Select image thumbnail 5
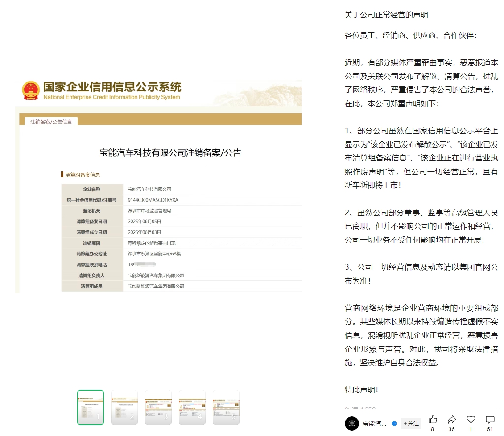The height and width of the screenshot is (436, 504). pos(226,407)
